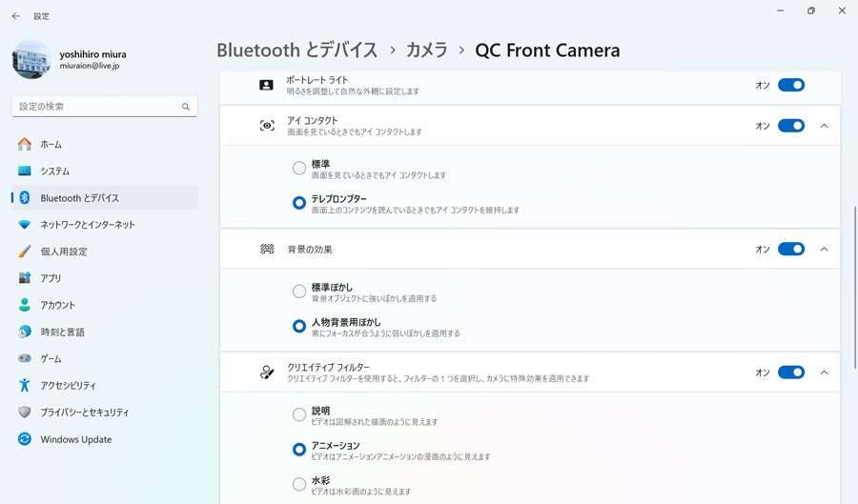Click the プライバシーとセキュリティ shield icon

click(x=25, y=413)
